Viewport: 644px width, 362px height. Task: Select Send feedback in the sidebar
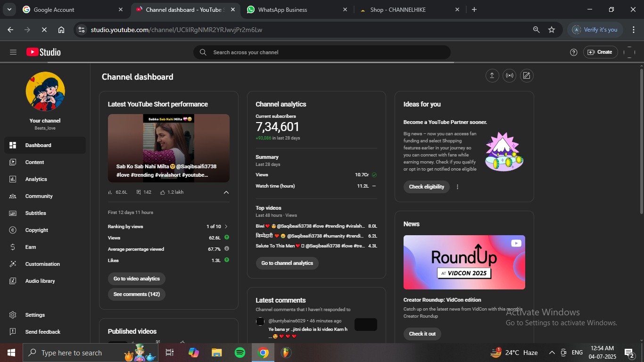pyautogui.click(x=45, y=332)
